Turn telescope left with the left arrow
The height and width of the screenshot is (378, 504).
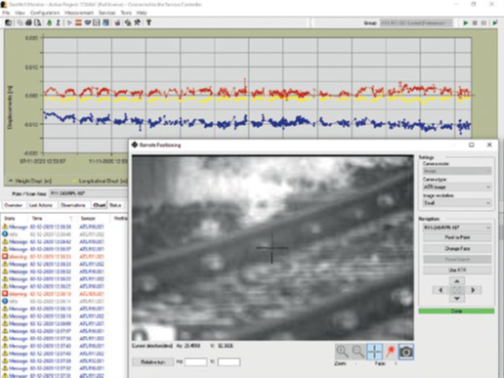[x=441, y=290]
